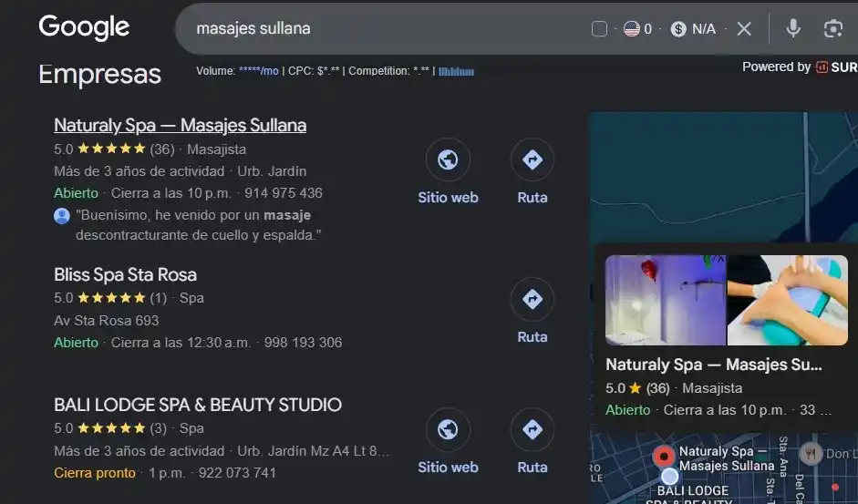Click the map card title 'Naturaly Spa — Masajes Su...'
The image size is (858, 504).
pos(714,365)
